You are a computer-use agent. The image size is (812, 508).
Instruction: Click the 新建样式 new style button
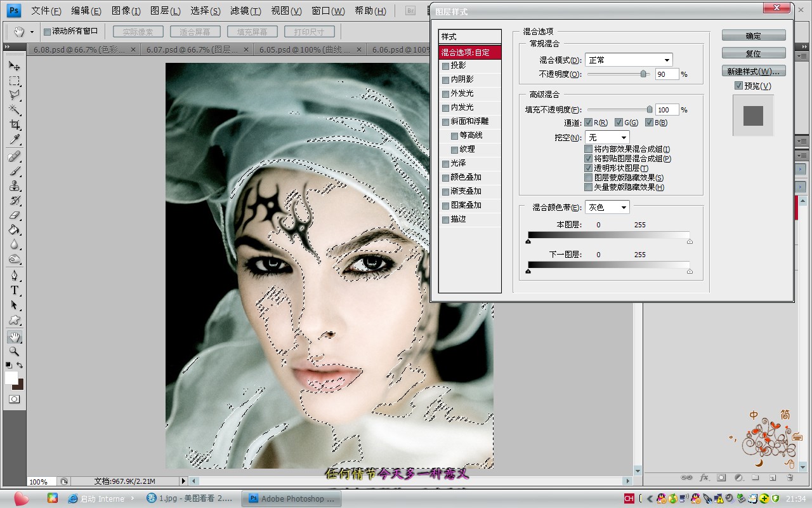coord(754,71)
